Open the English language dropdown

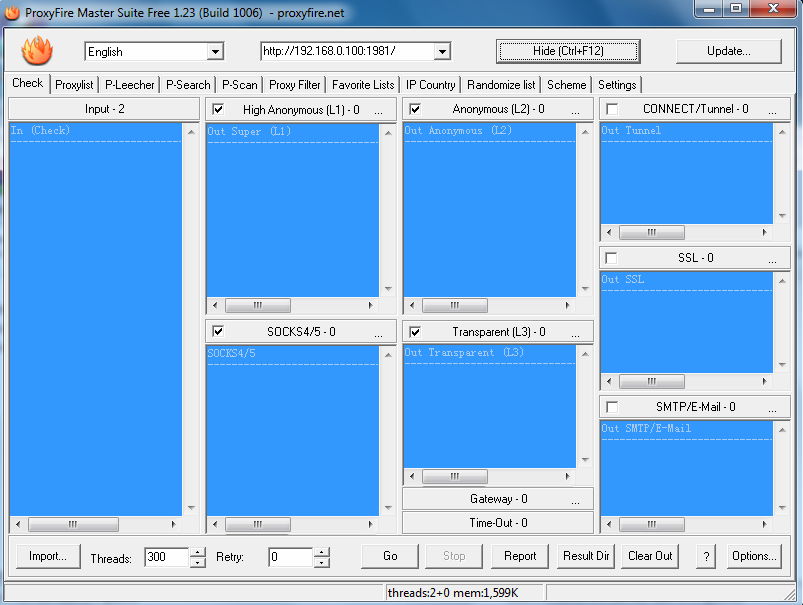[215, 51]
